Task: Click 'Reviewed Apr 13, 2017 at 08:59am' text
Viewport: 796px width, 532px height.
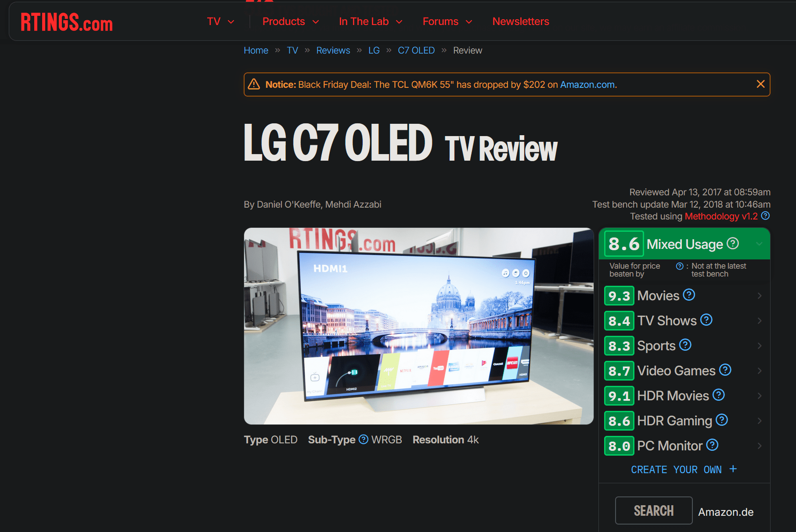Action: 700,192
